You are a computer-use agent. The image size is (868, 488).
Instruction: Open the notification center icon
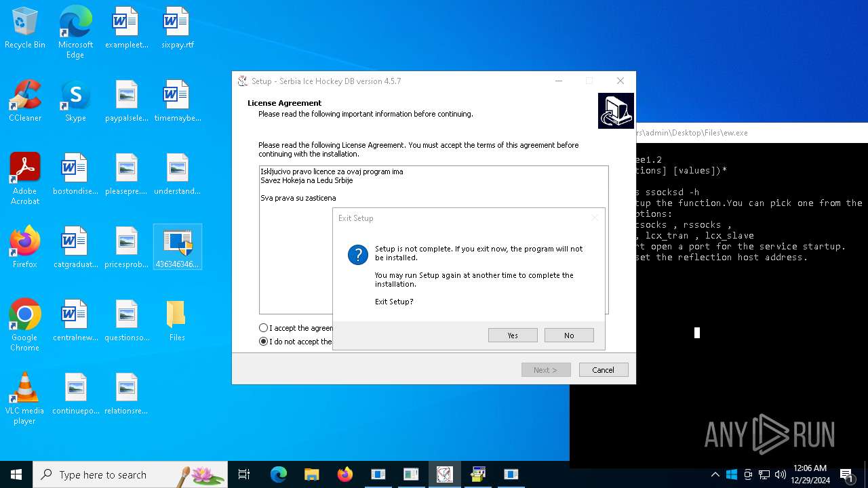(x=846, y=474)
